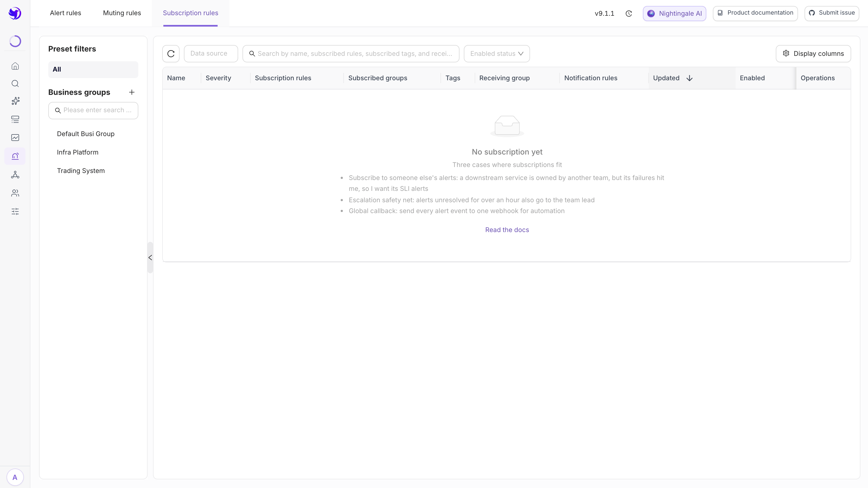Add a business group with plus icon
Image resolution: width=868 pixels, height=488 pixels.
[132, 92]
